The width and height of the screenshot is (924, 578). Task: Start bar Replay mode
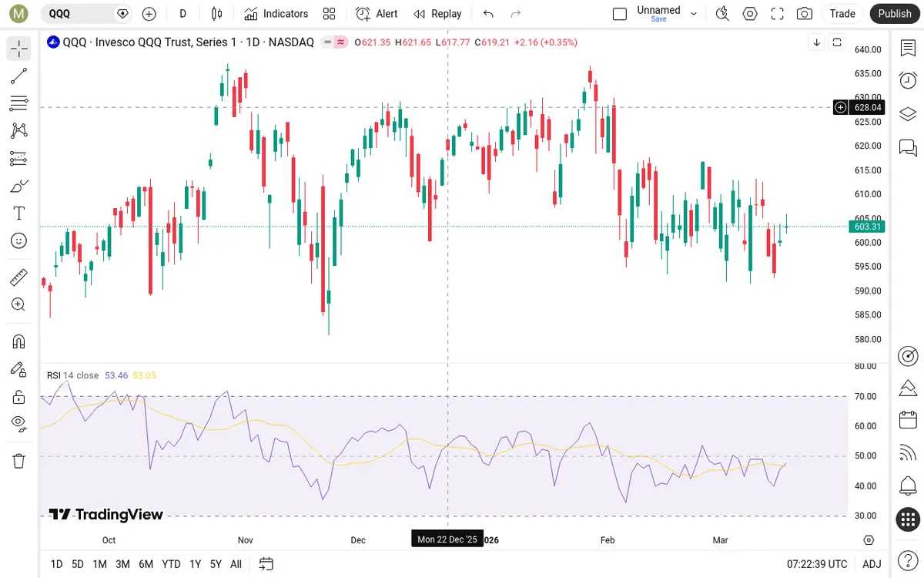[x=437, y=13]
